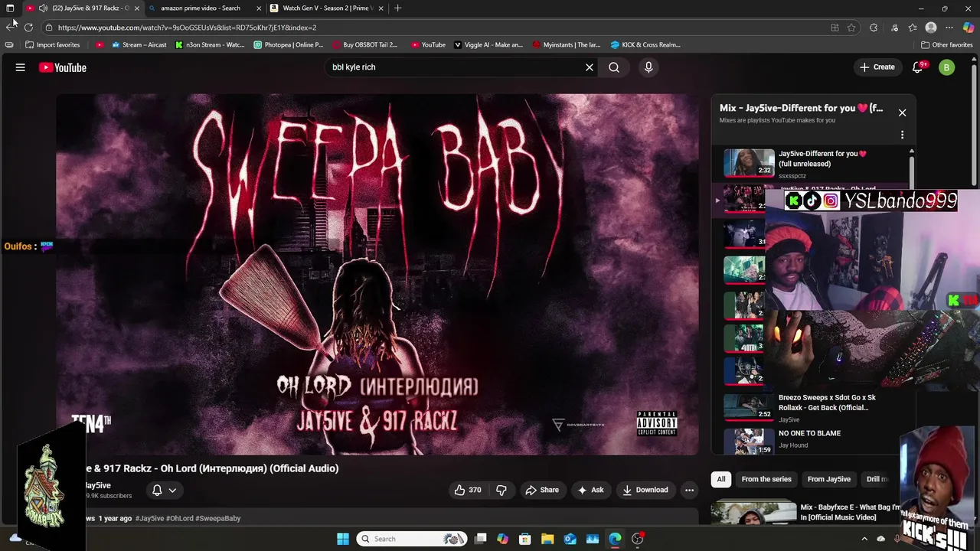Play the Breezo Sweeps Get Back thumbnail

749,407
